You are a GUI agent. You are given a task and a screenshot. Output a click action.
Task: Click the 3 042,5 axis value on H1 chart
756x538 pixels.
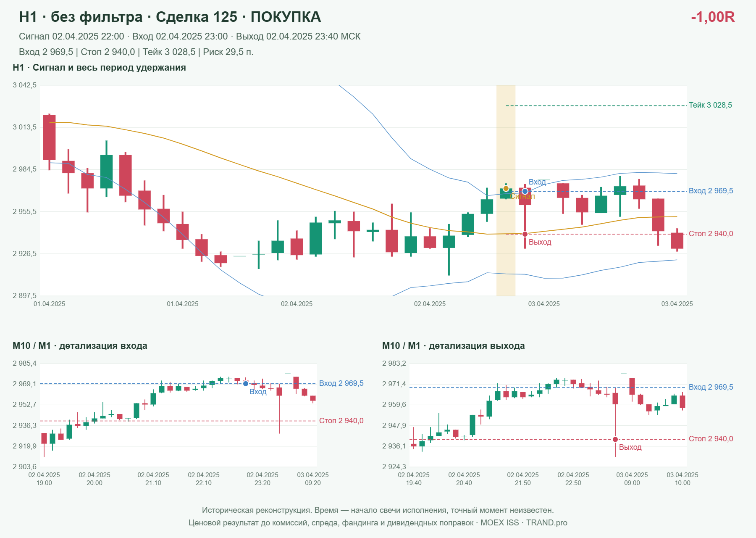25,85
